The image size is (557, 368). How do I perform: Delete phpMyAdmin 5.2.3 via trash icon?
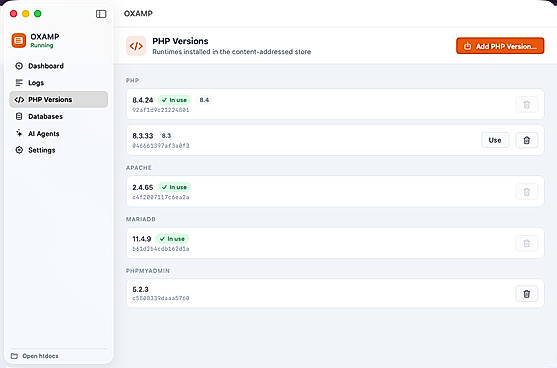[x=526, y=294]
